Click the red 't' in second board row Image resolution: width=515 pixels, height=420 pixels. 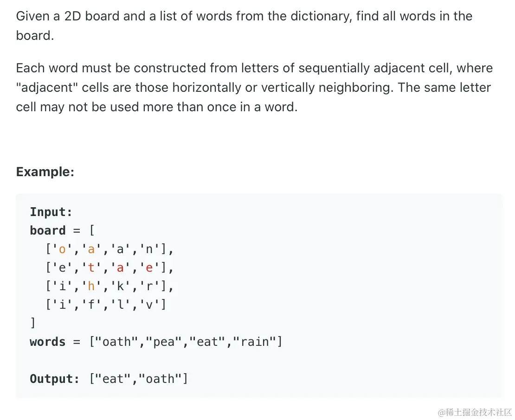(x=91, y=268)
